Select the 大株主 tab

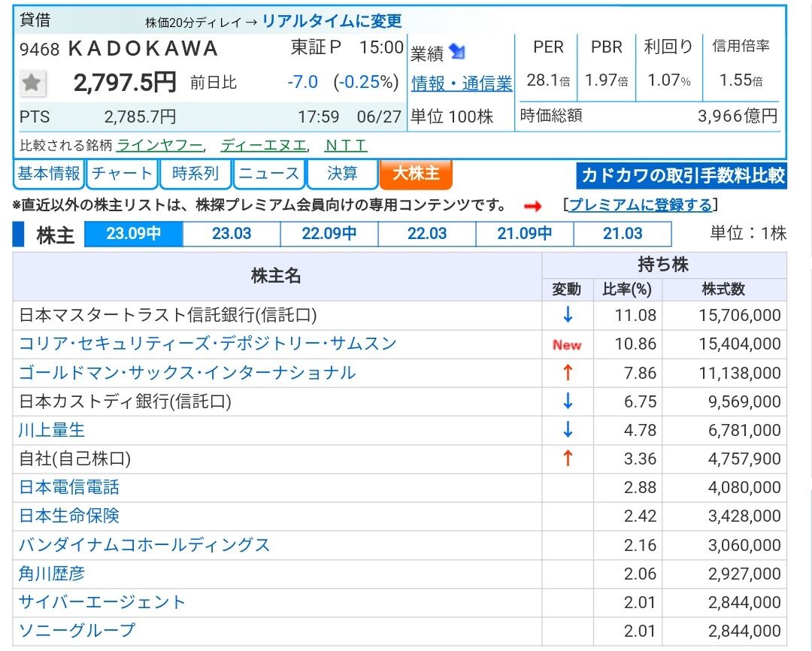click(416, 174)
